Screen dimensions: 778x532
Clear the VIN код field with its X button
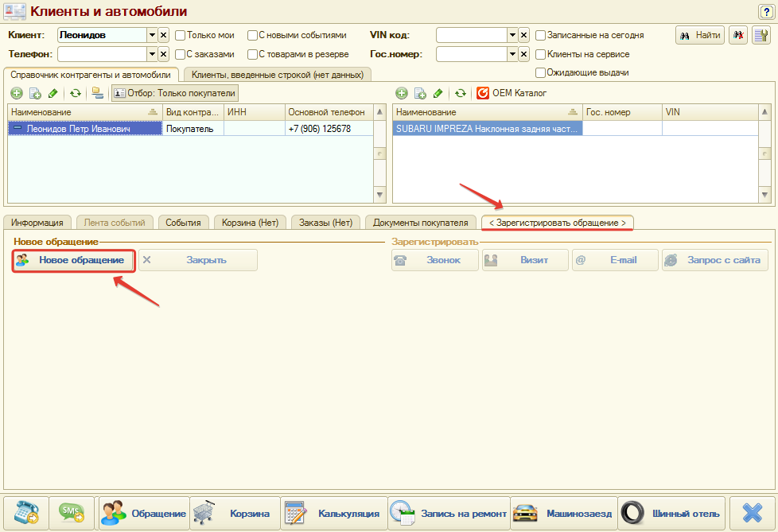pos(524,35)
